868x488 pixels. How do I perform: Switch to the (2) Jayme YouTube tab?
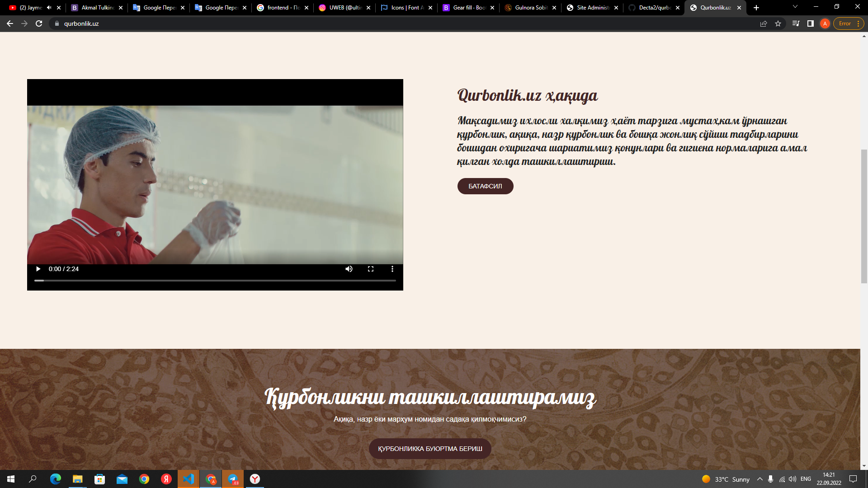click(31, 8)
